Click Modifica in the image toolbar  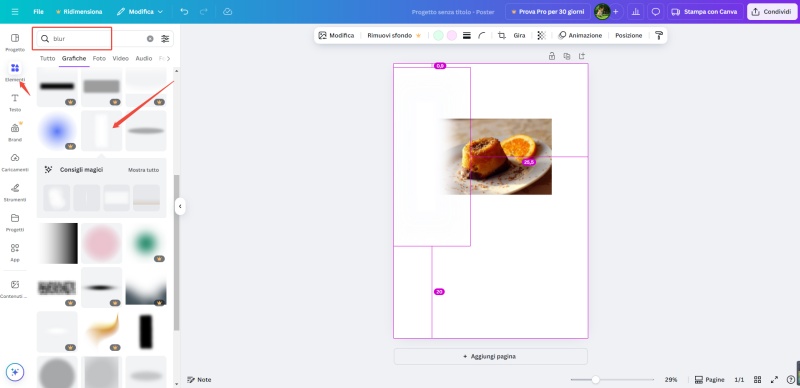coord(336,35)
